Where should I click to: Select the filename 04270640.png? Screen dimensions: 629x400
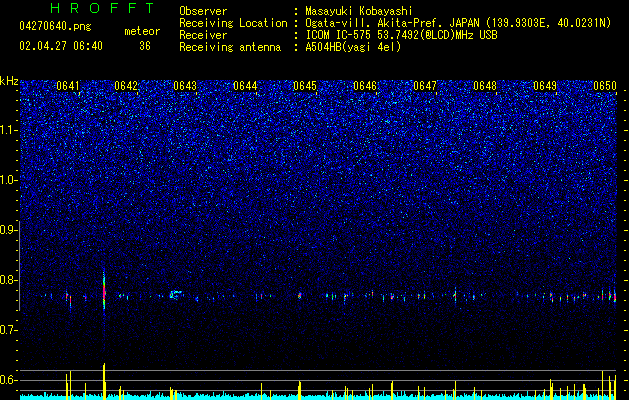click(x=55, y=27)
